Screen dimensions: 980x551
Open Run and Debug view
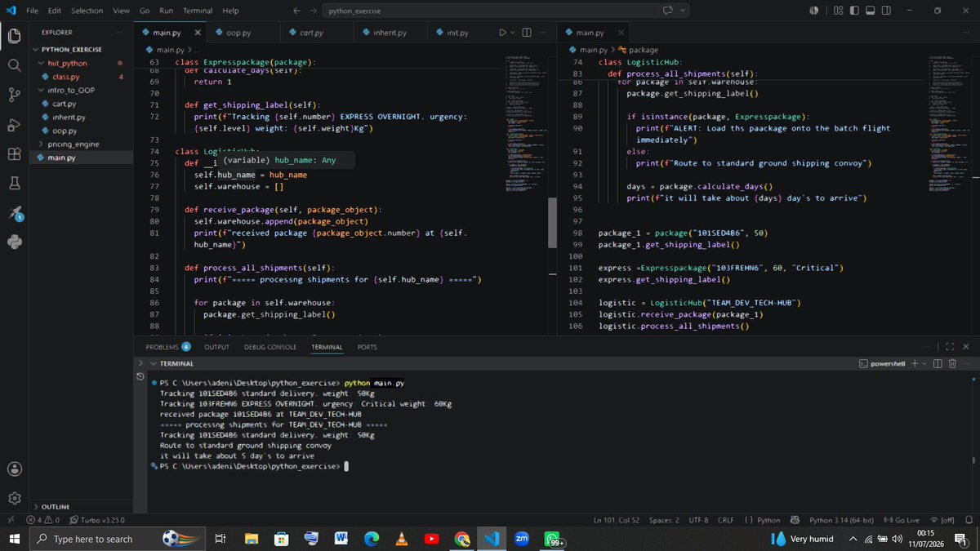click(x=14, y=125)
